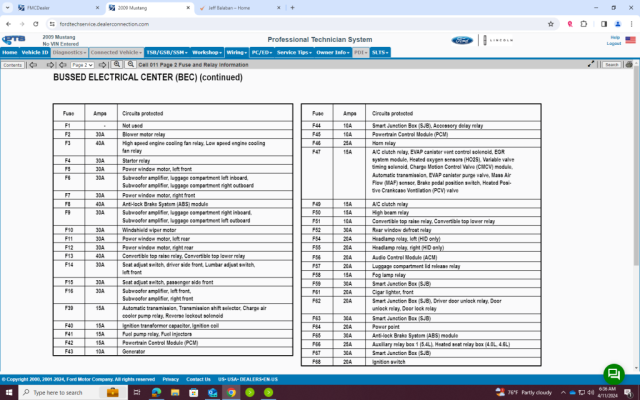Open the Workshop dropdown menu
The image size is (640, 400).
click(x=207, y=52)
